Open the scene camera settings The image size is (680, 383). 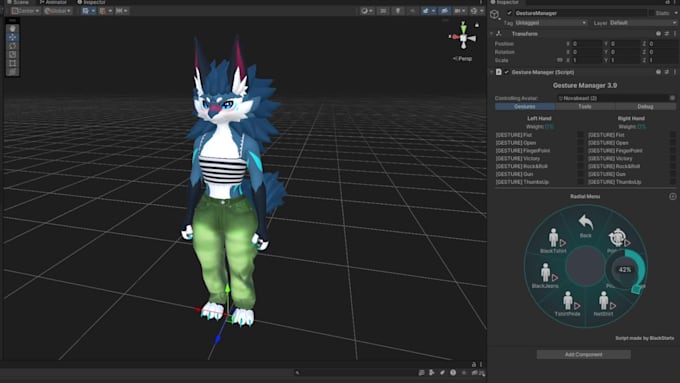[x=459, y=11]
